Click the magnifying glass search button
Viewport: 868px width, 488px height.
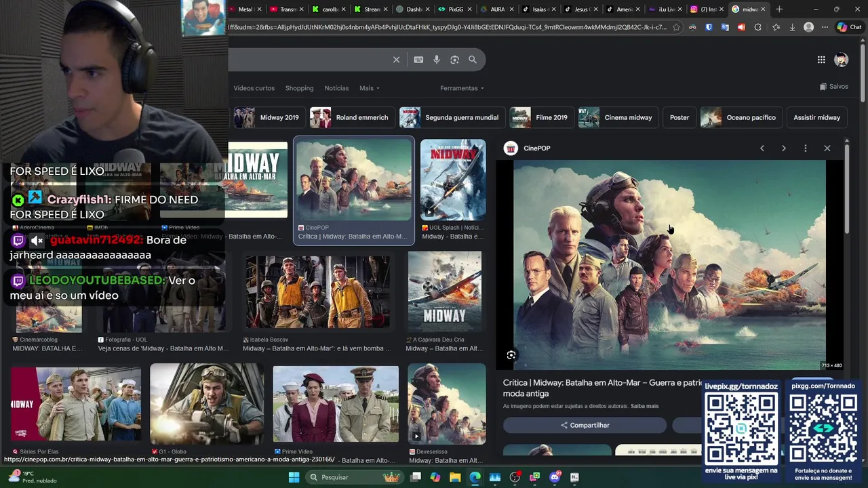click(473, 60)
